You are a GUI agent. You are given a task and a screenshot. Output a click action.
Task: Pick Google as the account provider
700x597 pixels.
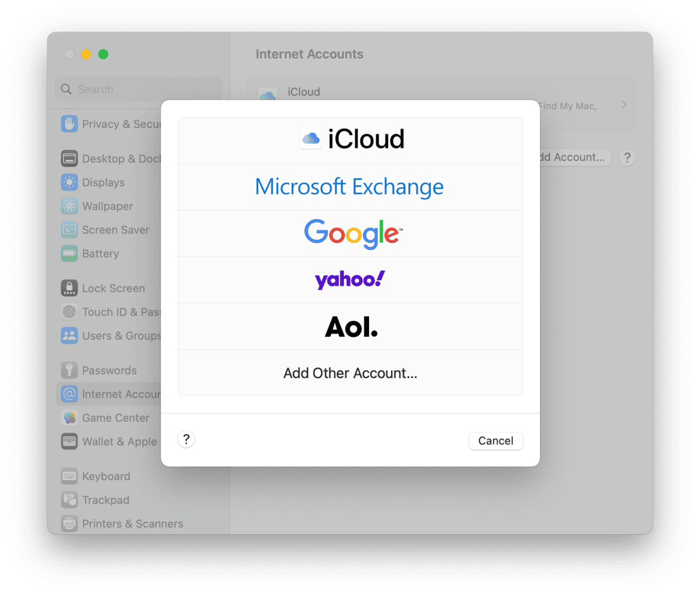click(x=350, y=234)
